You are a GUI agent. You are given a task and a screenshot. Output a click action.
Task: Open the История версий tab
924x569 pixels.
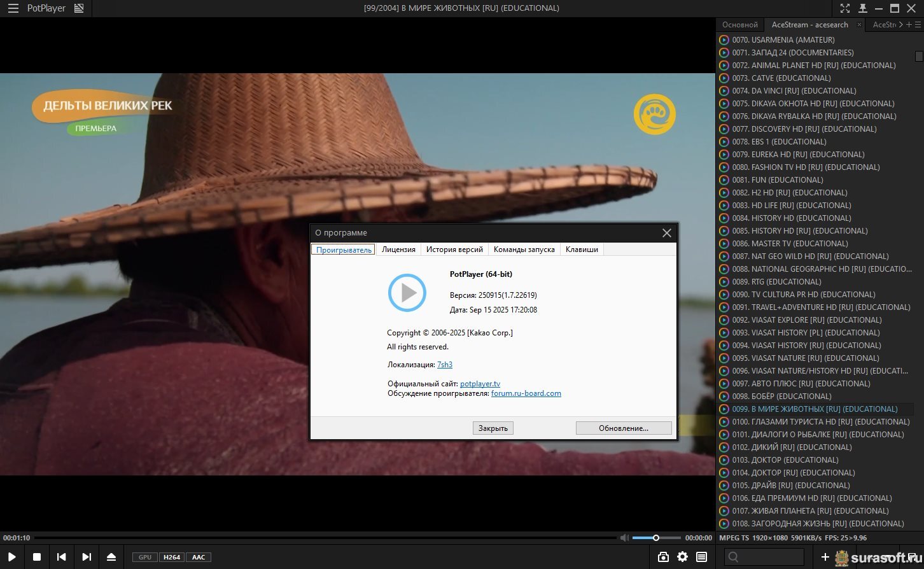pos(454,249)
